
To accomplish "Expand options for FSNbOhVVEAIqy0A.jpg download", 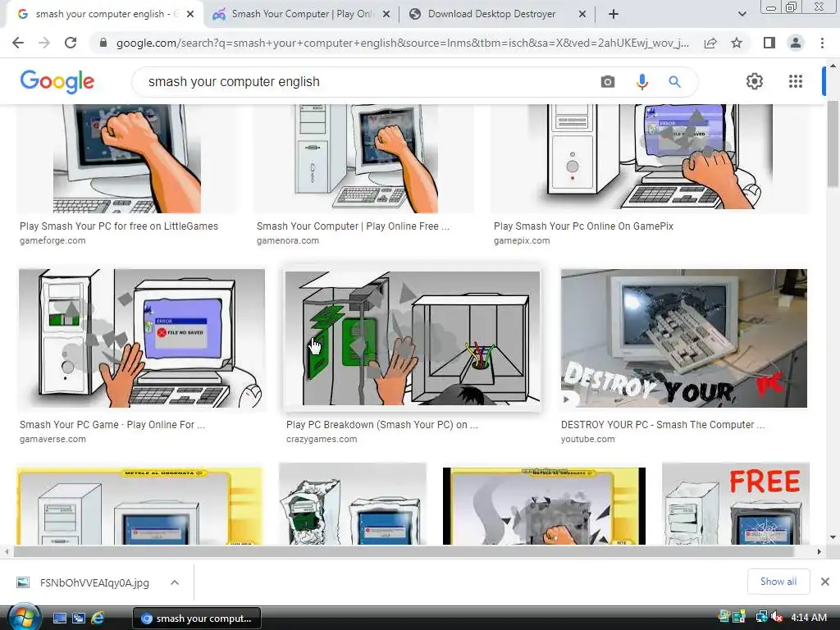I will (175, 582).
